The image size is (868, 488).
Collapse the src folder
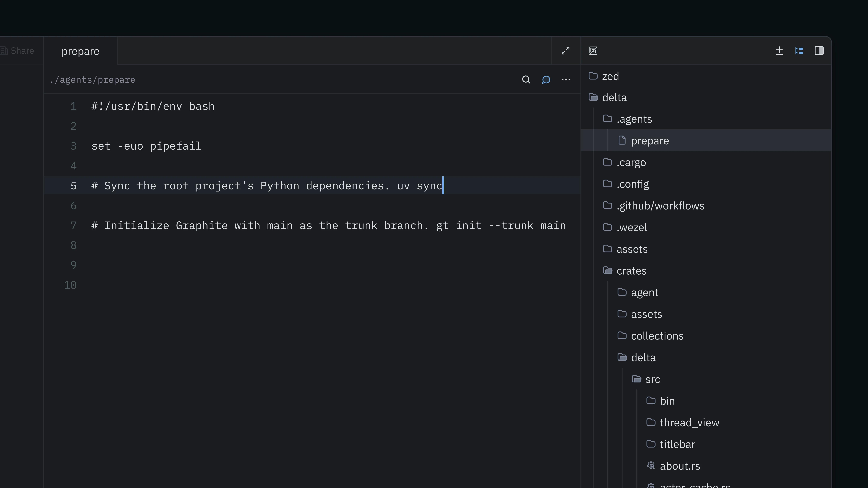pos(706,379)
